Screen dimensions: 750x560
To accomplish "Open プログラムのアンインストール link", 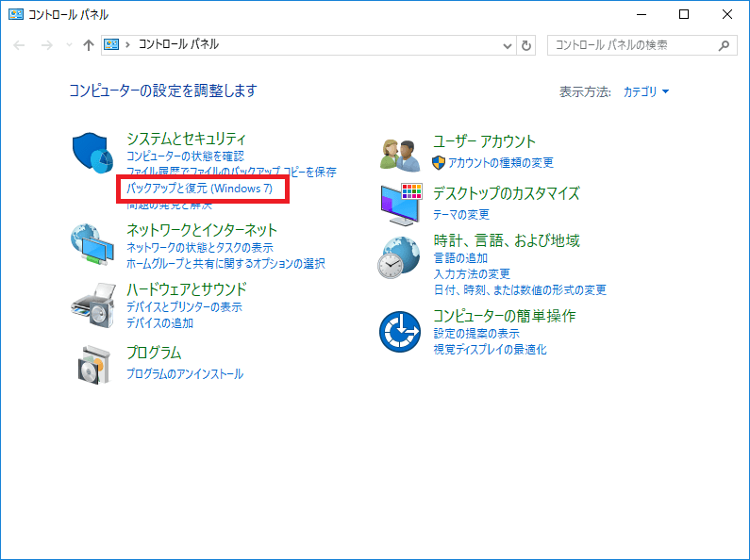I will click(185, 373).
